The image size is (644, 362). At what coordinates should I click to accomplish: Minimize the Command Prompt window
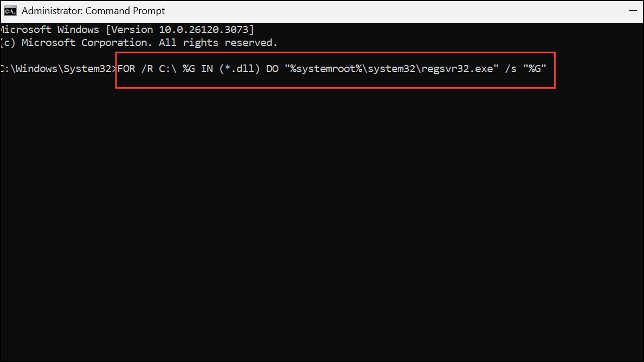[x=632, y=10]
